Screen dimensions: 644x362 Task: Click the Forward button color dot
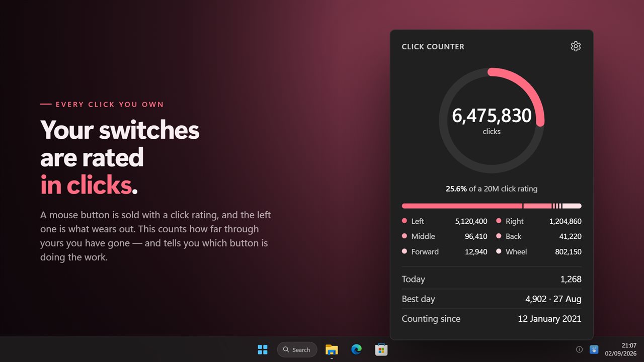(405, 251)
